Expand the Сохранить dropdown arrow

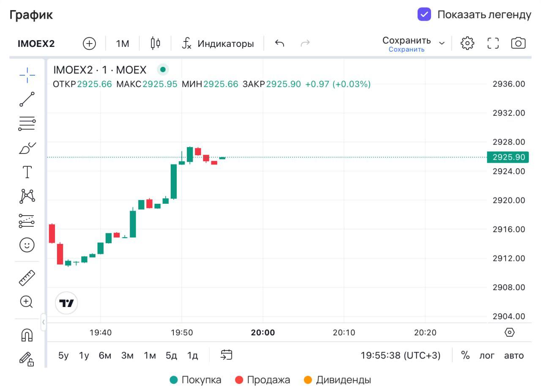click(442, 43)
